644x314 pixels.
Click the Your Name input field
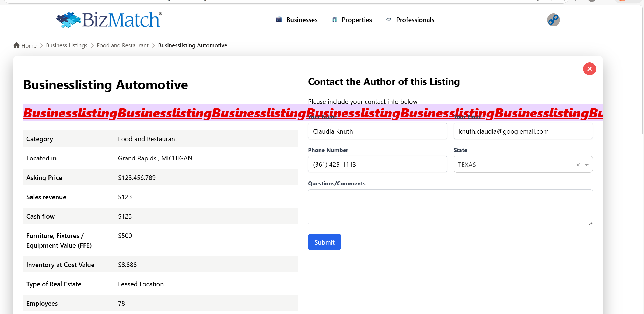(377, 131)
